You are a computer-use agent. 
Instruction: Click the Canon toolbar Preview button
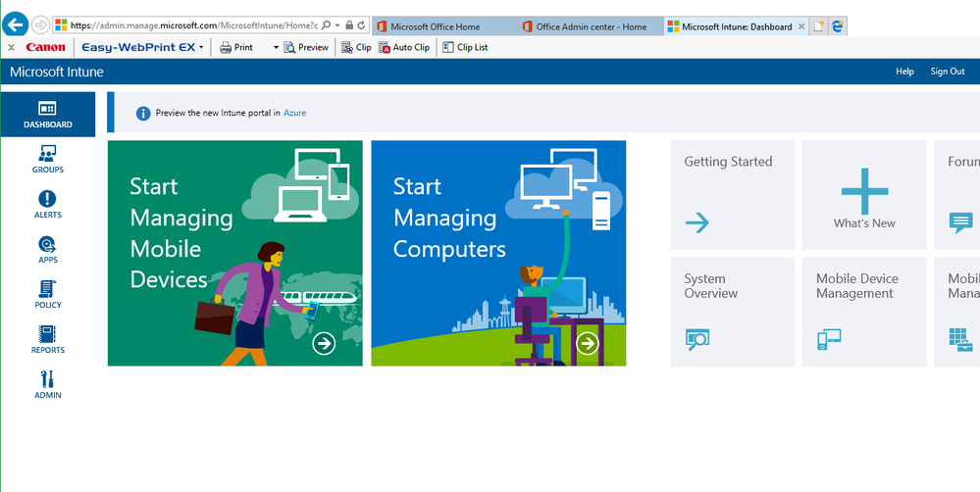click(x=306, y=47)
